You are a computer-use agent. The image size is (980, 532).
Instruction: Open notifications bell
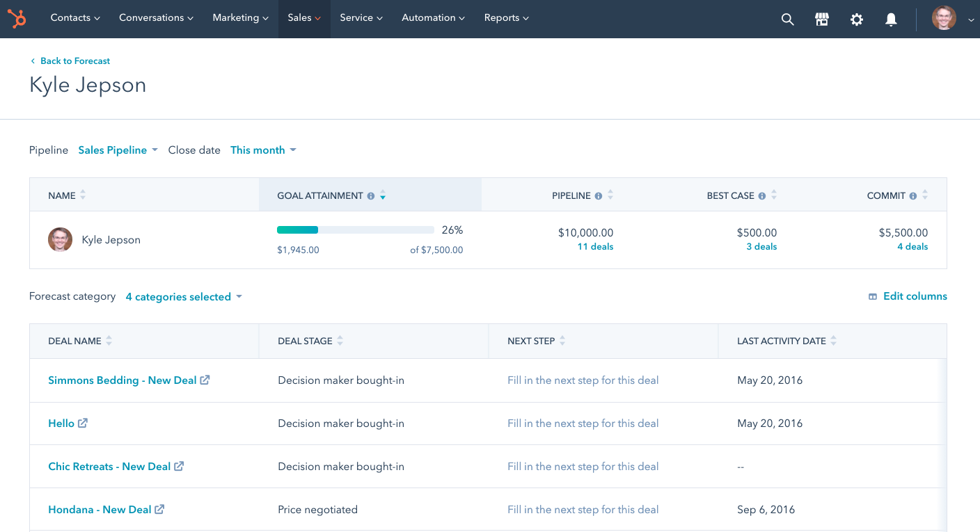tap(891, 19)
